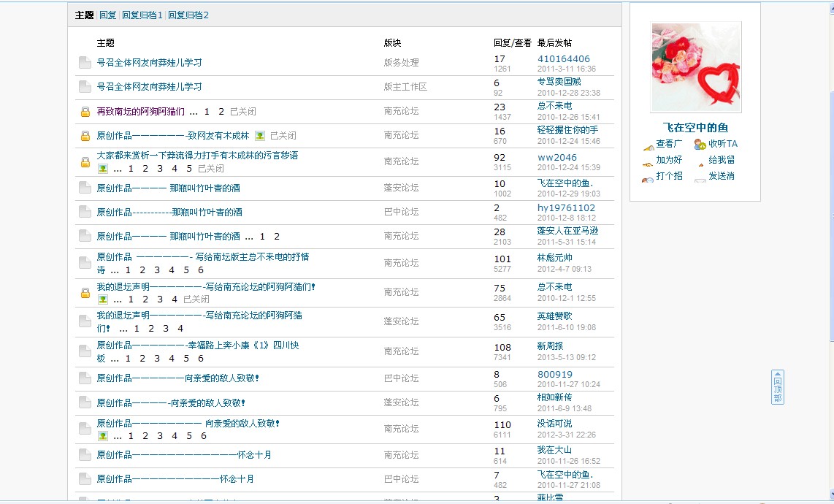
Task: Click the 收听TA follow icon
Action: tap(700, 145)
